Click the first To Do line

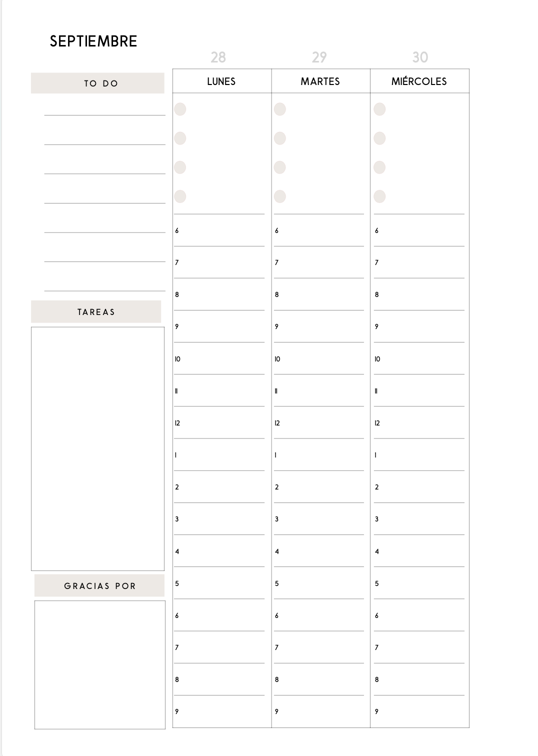tap(104, 109)
